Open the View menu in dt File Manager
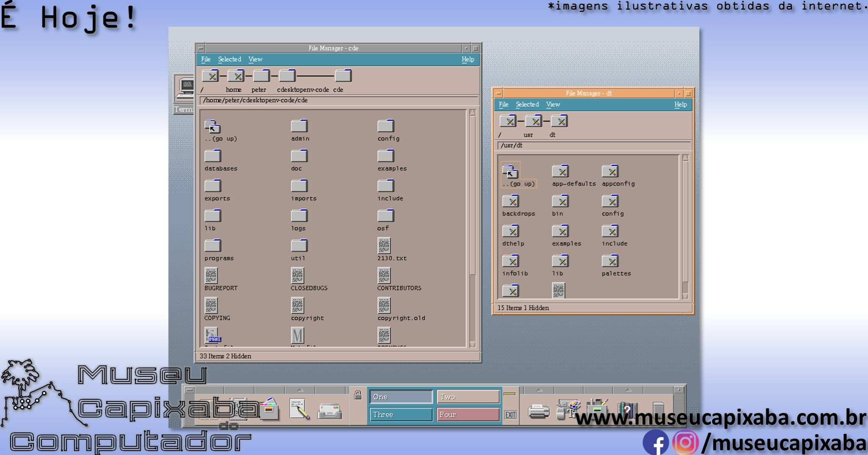 (x=553, y=104)
